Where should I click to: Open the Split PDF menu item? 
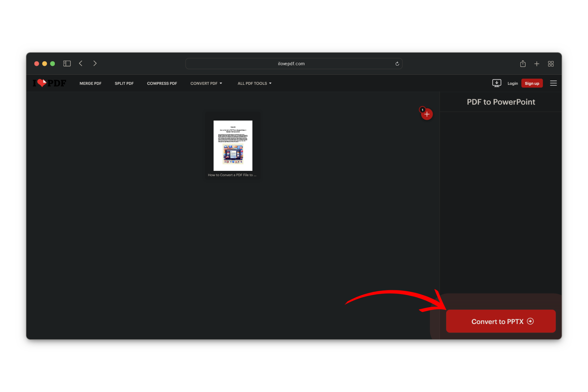click(x=124, y=83)
